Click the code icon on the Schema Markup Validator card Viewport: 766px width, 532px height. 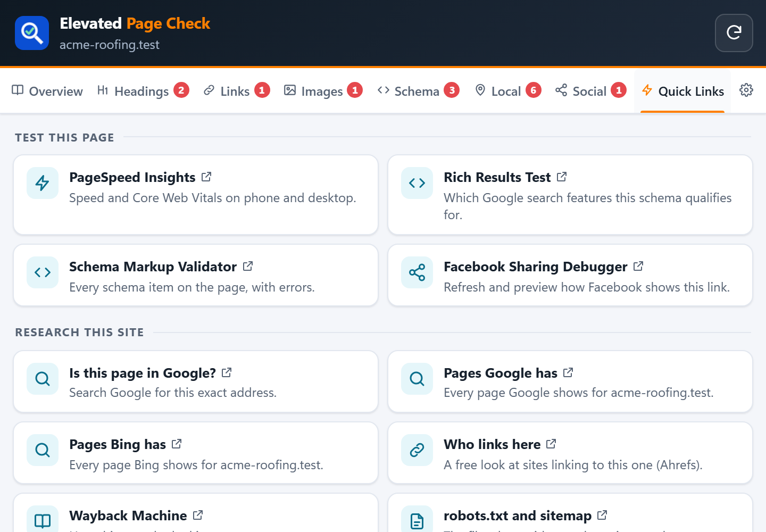pyautogui.click(x=43, y=272)
